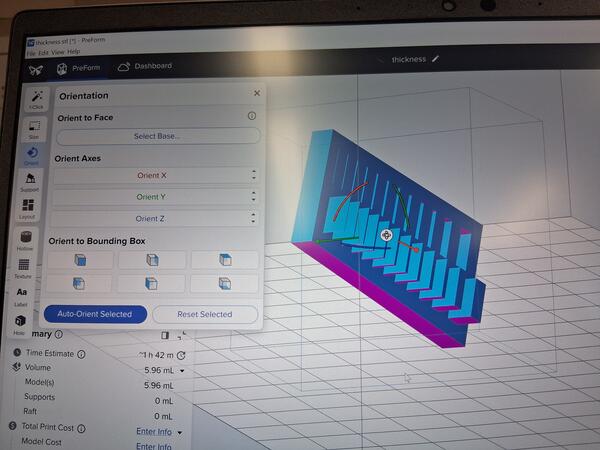Choose the second top-row bounding box preset

tap(152, 259)
